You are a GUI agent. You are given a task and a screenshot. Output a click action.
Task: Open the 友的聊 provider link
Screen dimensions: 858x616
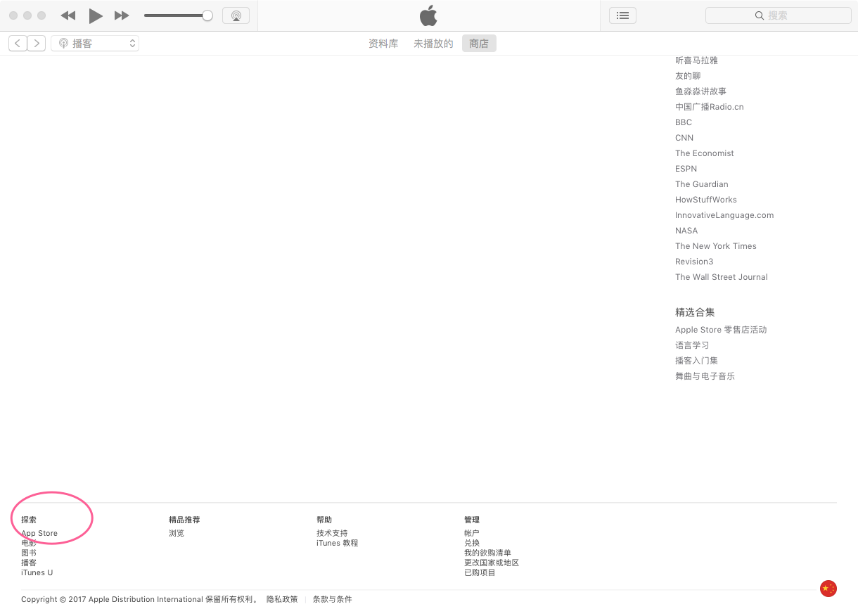688,76
